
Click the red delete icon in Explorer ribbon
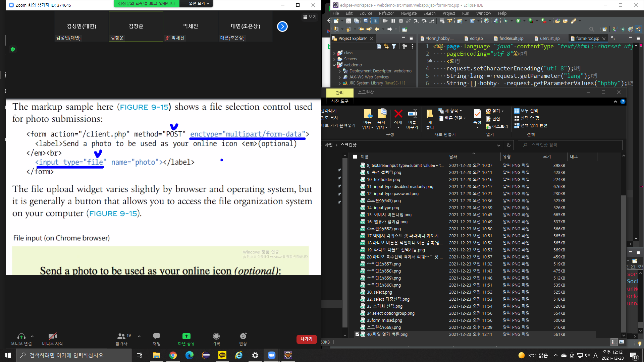click(398, 114)
